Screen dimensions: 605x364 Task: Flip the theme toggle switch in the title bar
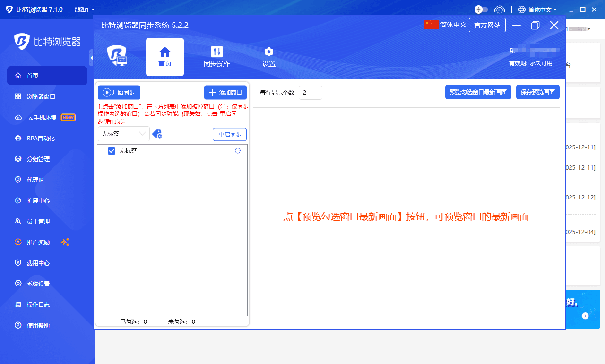[483, 9]
